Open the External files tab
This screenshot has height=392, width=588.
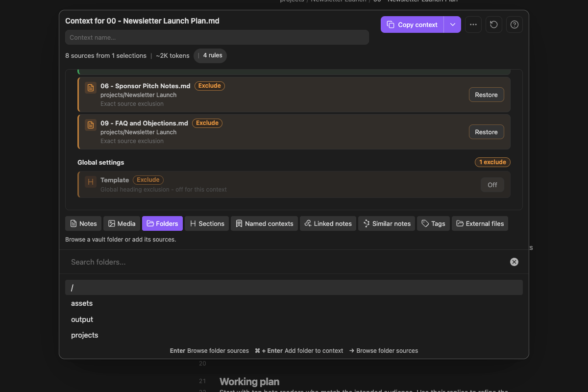click(x=480, y=223)
